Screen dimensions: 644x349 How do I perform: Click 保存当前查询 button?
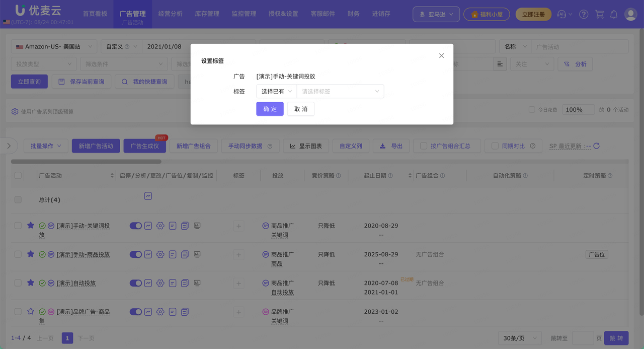pyautogui.click(x=82, y=82)
